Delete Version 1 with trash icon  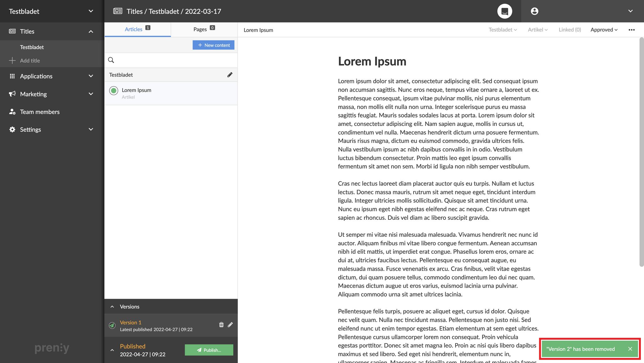pos(221,325)
